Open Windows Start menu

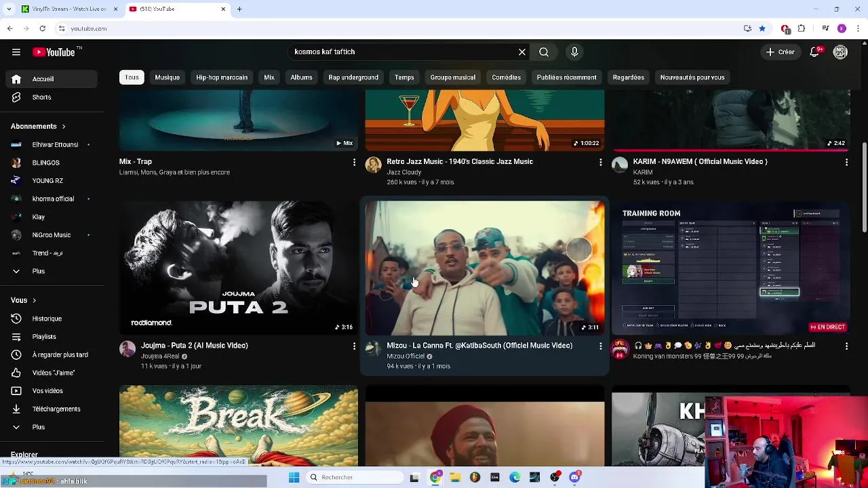point(294,478)
